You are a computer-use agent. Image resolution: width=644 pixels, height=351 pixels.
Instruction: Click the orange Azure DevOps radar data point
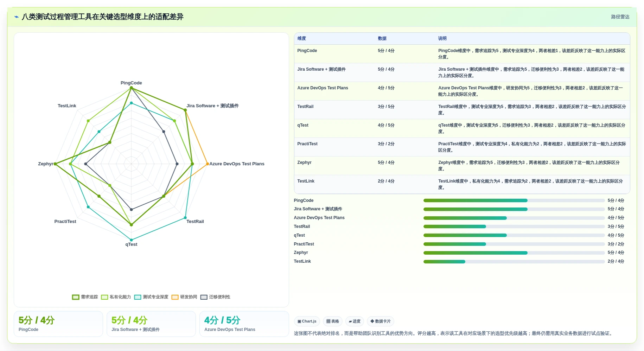(208, 164)
